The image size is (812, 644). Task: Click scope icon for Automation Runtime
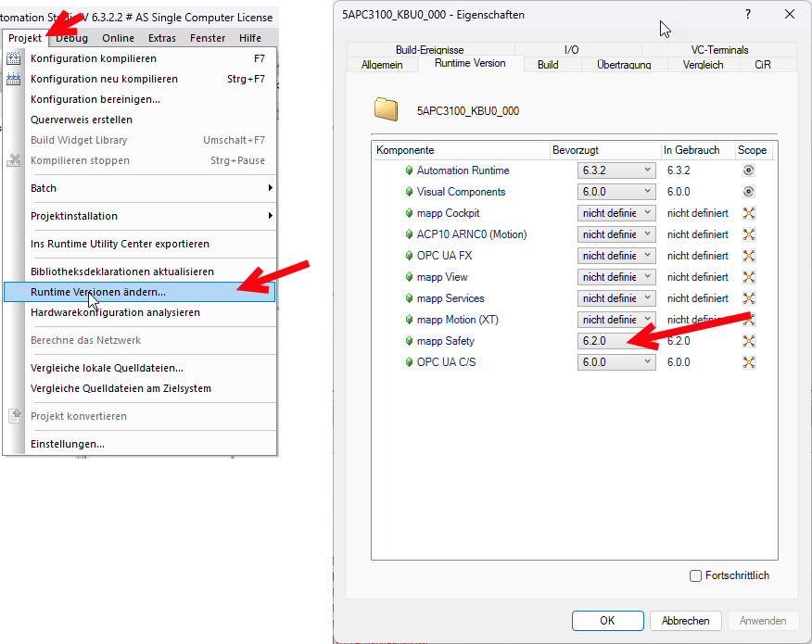click(748, 170)
